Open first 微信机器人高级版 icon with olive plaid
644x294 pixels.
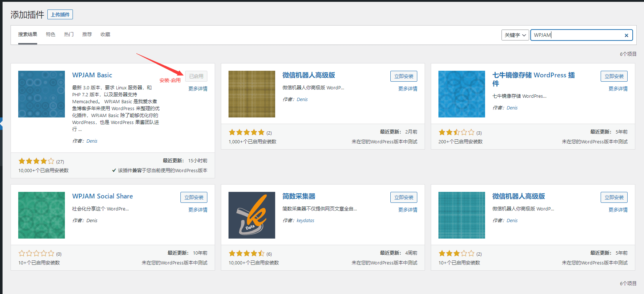click(x=252, y=94)
